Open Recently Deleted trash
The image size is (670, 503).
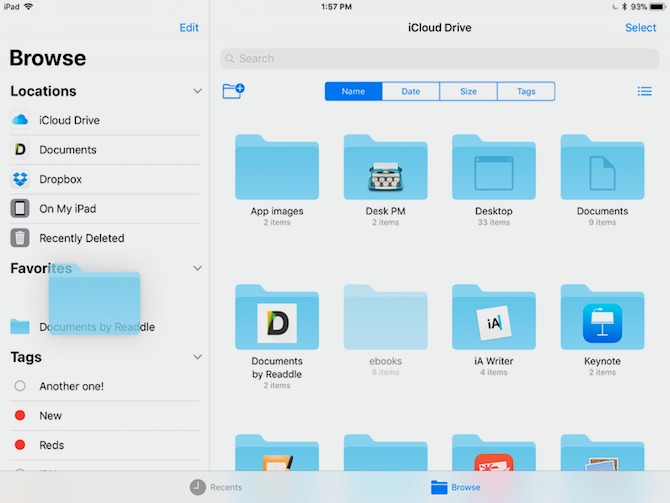pos(81,238)
